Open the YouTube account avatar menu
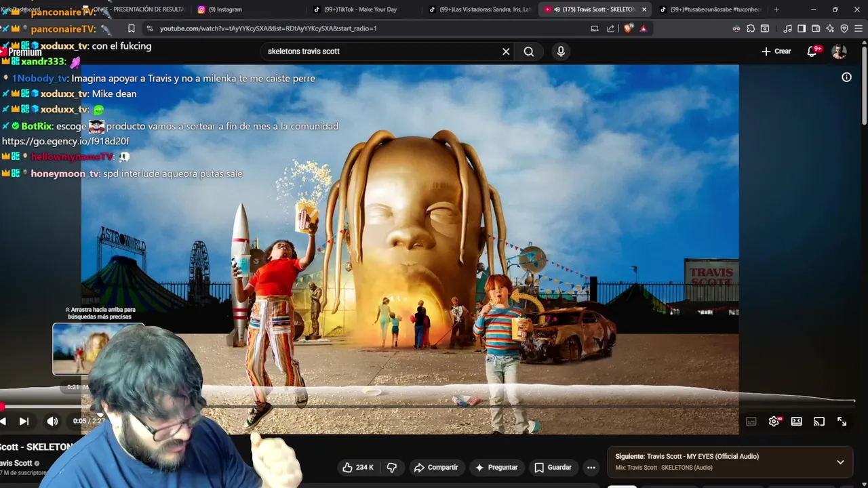The image size is (868, 488). (x=840, y=52)
